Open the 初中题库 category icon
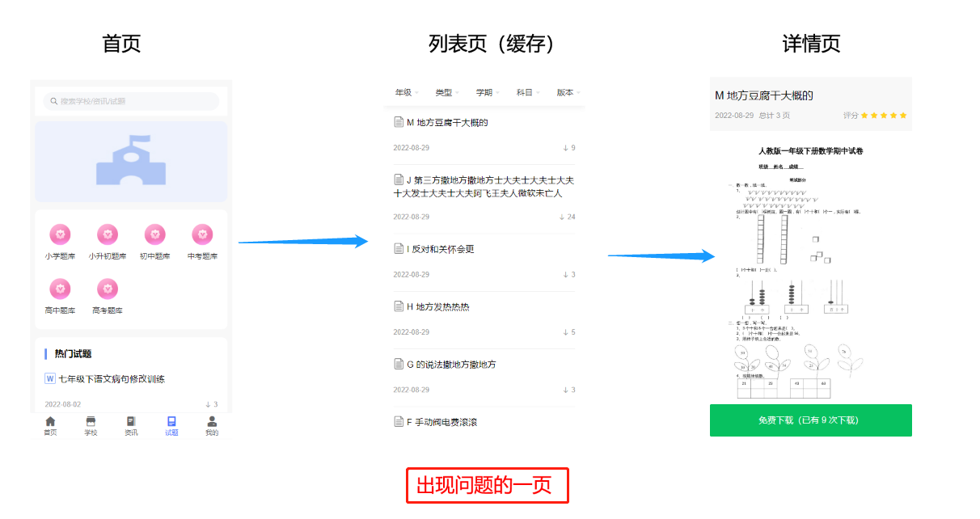The width and height of the screenshot is (980, 519). (154, 234)
